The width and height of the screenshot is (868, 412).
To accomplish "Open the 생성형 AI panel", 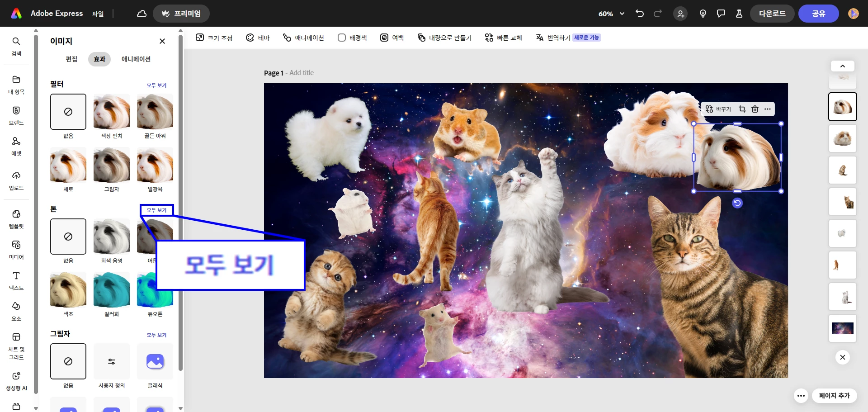I will 16,381.
